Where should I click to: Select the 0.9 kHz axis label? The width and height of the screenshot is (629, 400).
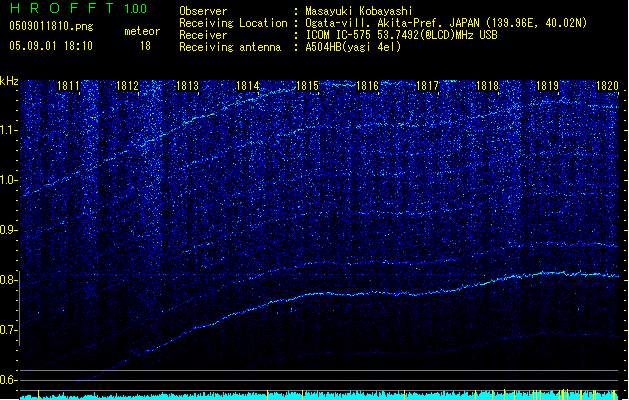click(x=9, y=230)
